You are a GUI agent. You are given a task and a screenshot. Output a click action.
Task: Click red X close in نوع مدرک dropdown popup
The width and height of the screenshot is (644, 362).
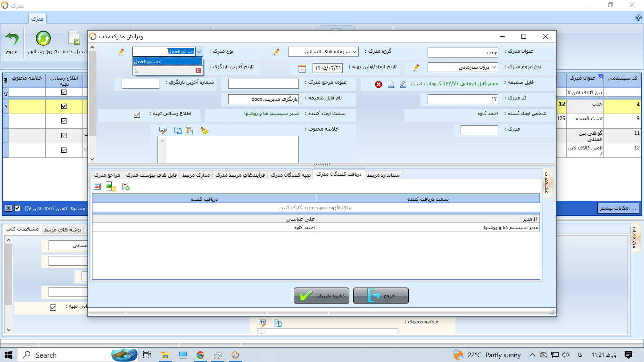(198, 71)
